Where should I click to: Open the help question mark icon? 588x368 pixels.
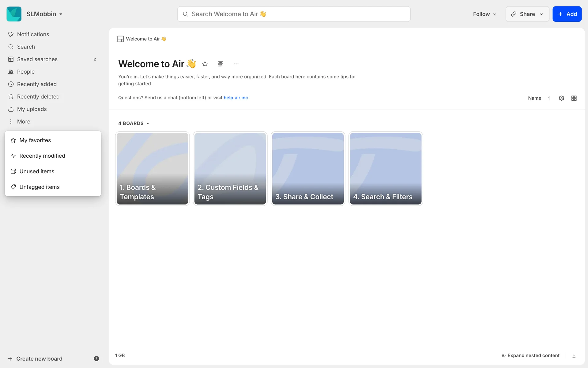click(96, 358)
